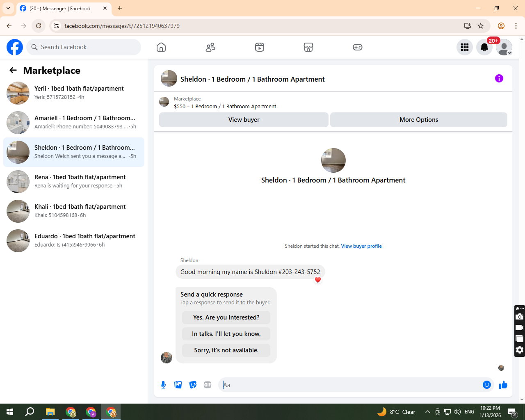Viewport: 525px width, 420px height.
Task: Open Yerli's 1bed 1bath conversation
Action: (x=74, y=93)
